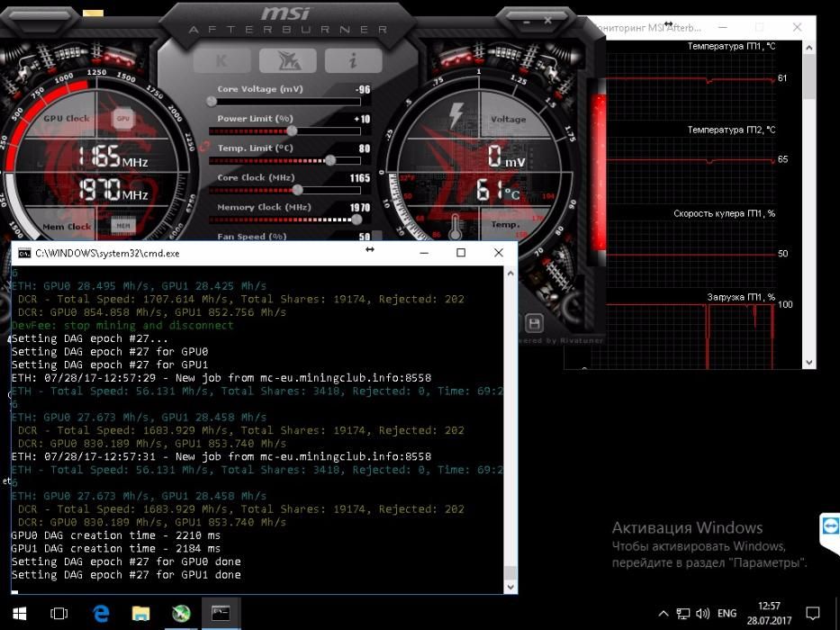Viewport: 840px width, 630px height.
Task: Click the 12:57:31 New job line in cmd
Action: [221, 456]
